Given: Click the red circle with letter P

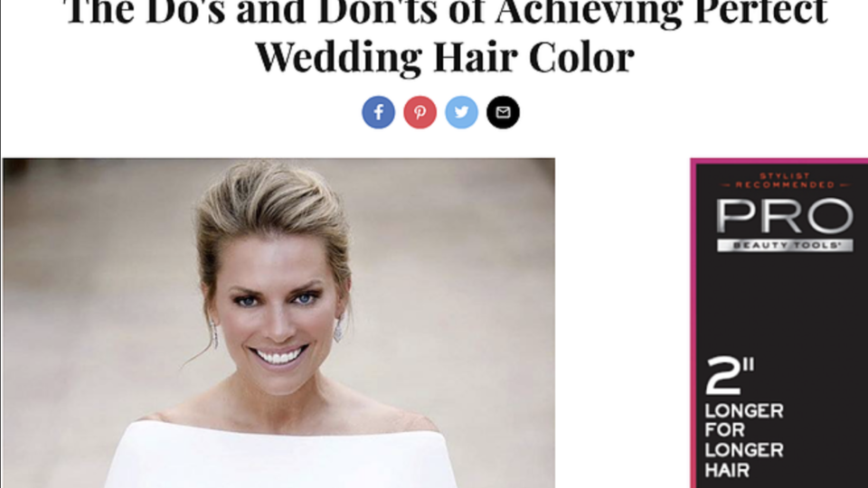Looking at the screenshot, I should (420, 112).
